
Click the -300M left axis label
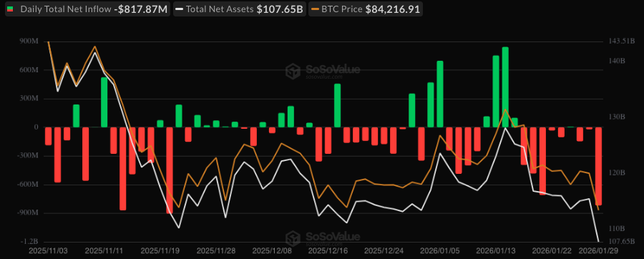point(29,156)
